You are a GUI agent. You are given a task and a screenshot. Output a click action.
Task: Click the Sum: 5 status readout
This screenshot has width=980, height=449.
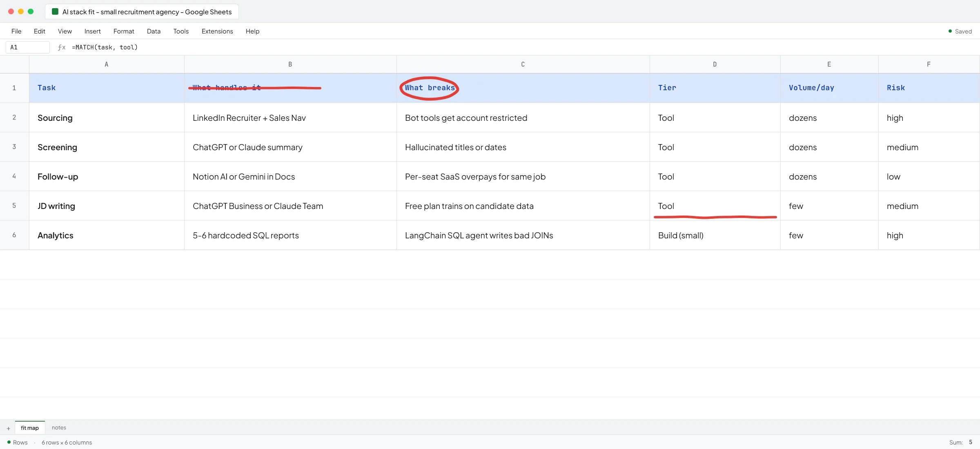point(961,442)
